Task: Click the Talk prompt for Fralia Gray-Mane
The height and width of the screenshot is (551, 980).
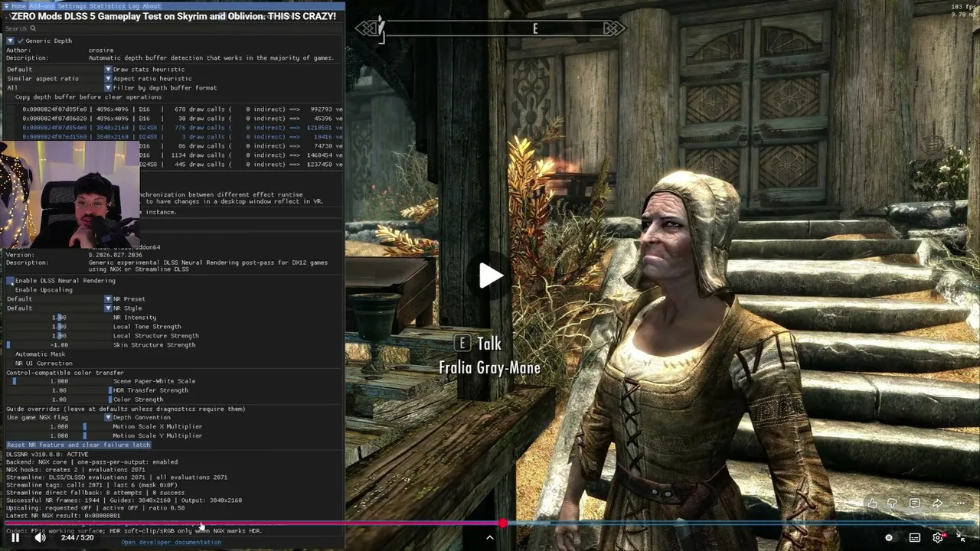Action: 490,356
